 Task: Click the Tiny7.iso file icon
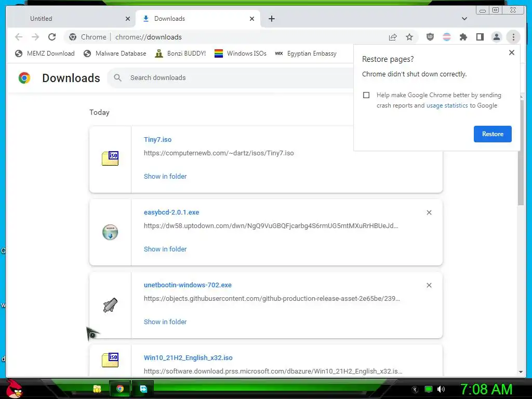[x=110, y=158]
